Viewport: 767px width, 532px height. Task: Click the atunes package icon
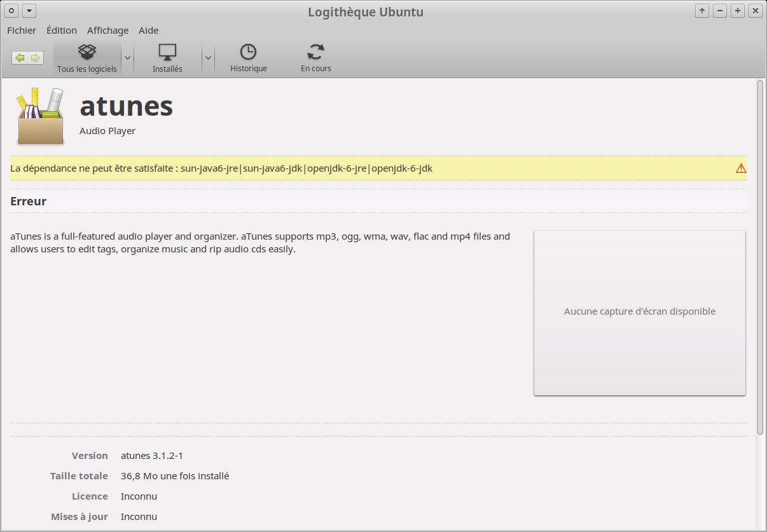point(40,116)
